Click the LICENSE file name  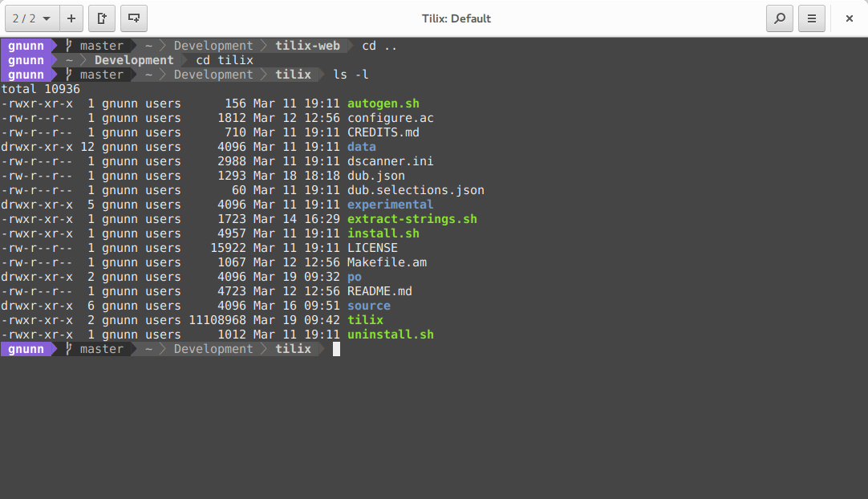[x=372, y=248]
